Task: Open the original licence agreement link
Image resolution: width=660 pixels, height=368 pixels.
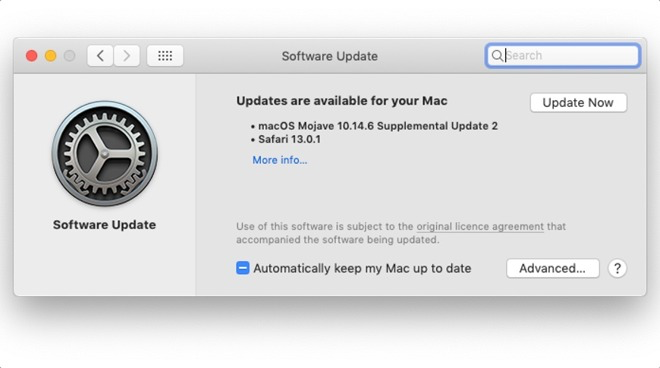Action: tap(480, 227)
